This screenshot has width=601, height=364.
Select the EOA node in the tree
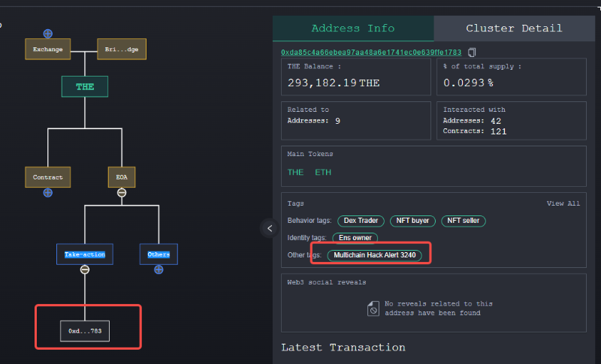tap(122, 177)
